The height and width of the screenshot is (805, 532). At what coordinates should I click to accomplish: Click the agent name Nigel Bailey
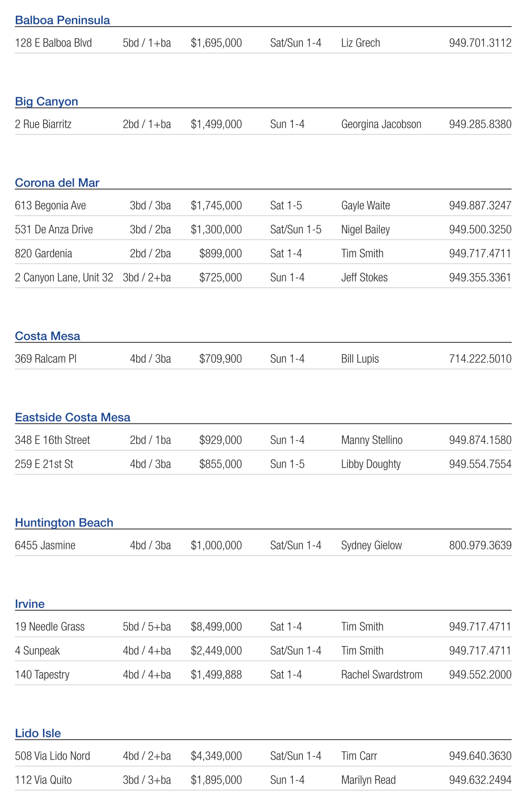(366, 230)
